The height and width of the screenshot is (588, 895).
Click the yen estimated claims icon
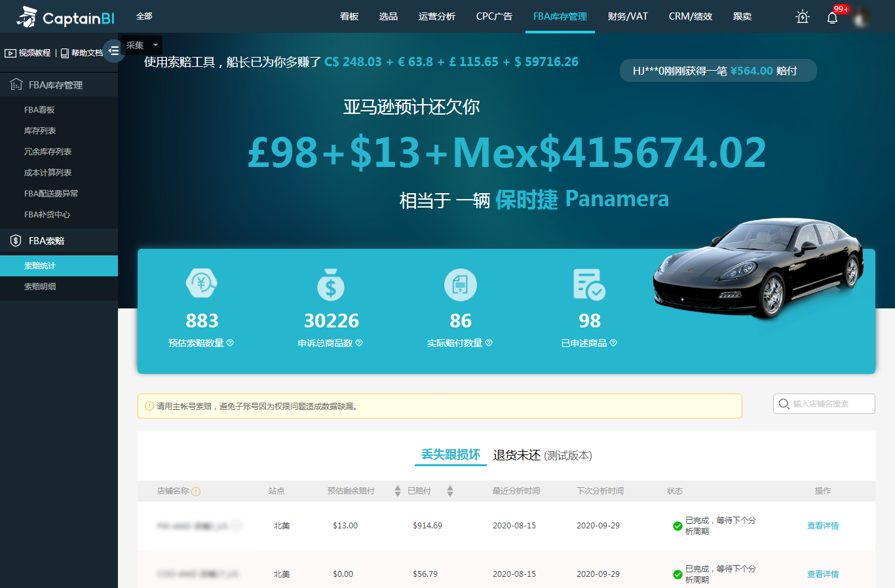coord(201,284)
